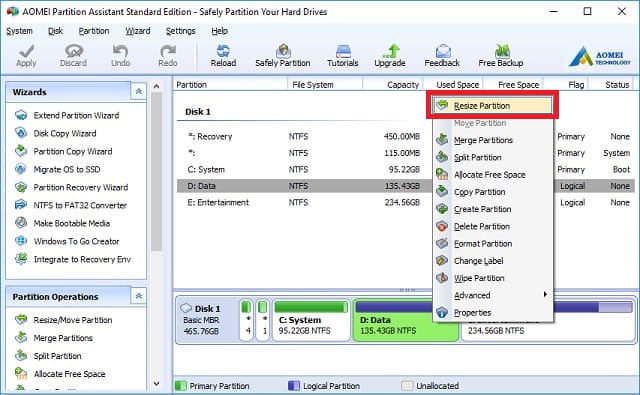Screen dimensions: 640x395
Task: Click the C: System green usage bar
Action: [x=311, y=307]
